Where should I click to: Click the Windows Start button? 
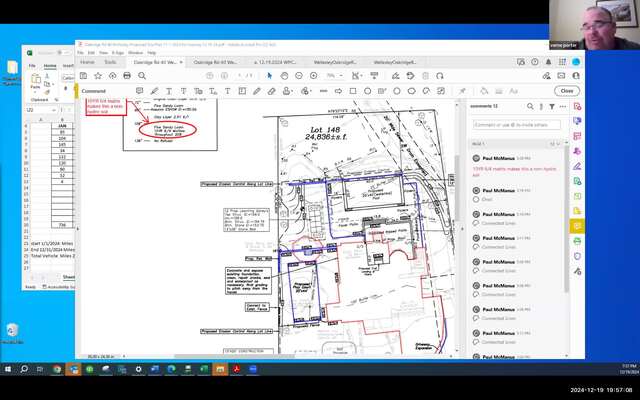[9, 369]
